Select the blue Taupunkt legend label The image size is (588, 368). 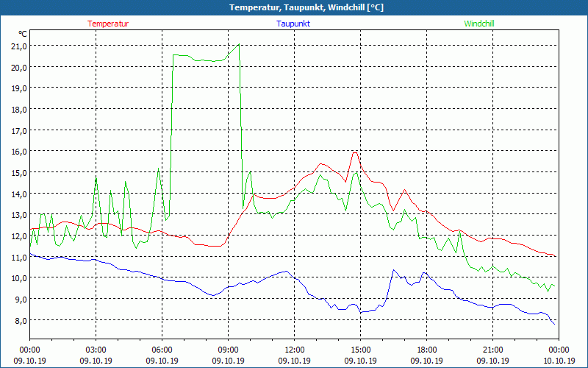pos(293,24)
